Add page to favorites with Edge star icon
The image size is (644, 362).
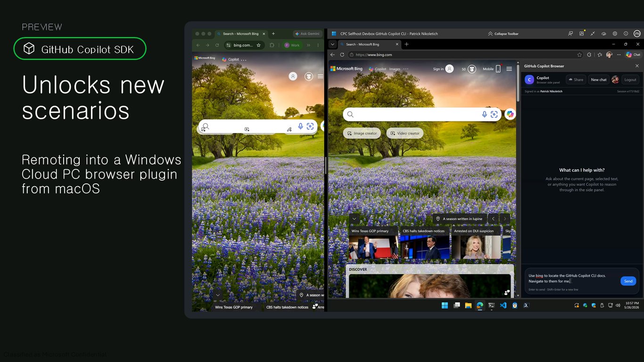click(x=579, y=55)
